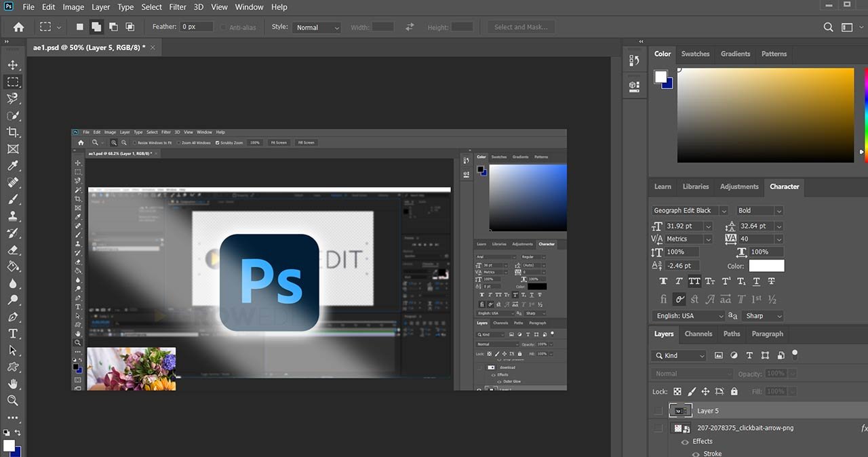Switch to the Adjustments tab
Image resolution: width=868 pixels, height=457 pixels.
click(x=739, y=186)
